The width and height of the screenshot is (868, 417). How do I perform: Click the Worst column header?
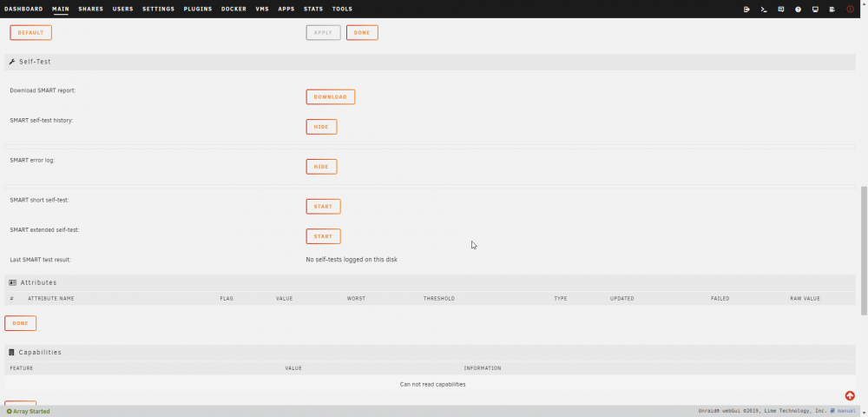[356, 299]
